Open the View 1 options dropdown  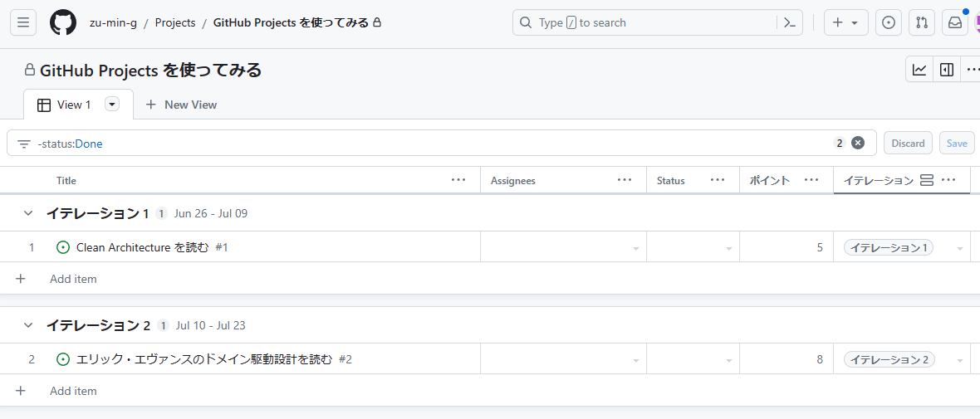click(112, 105)
